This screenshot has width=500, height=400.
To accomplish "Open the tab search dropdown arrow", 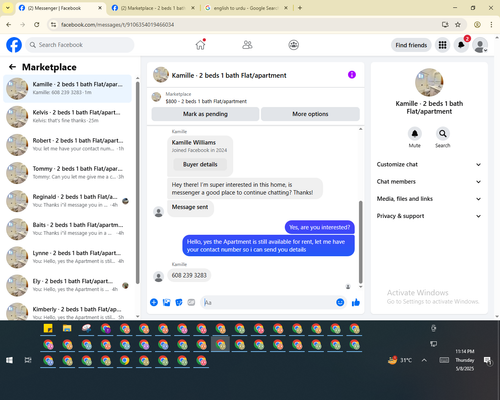I will coord(7,8).
